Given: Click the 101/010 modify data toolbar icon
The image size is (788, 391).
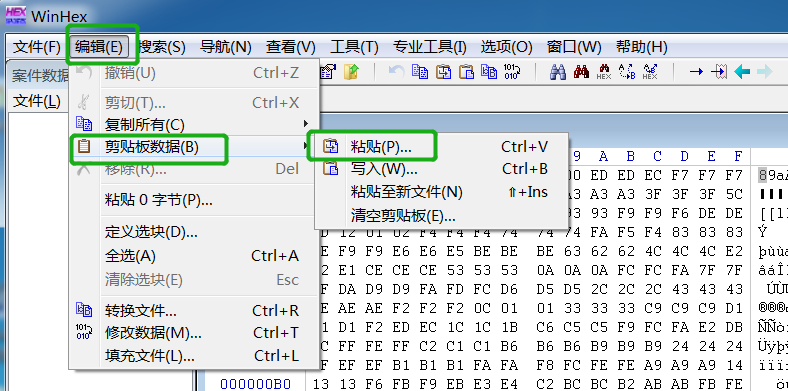Looking at the screenshot, I should tap(512, 72).
